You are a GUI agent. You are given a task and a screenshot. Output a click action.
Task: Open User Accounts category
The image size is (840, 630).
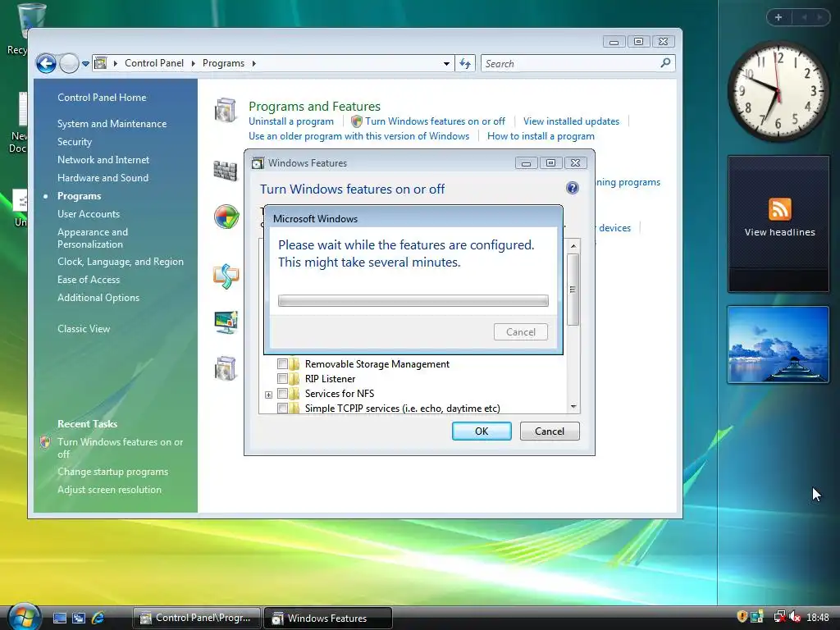(x=89, y=214)
